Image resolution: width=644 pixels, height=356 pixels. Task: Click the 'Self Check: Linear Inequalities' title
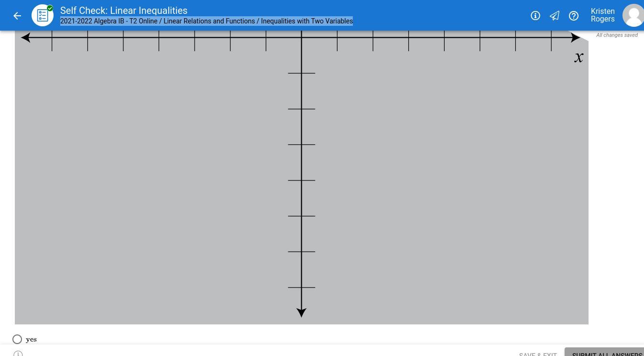(124, 11)
